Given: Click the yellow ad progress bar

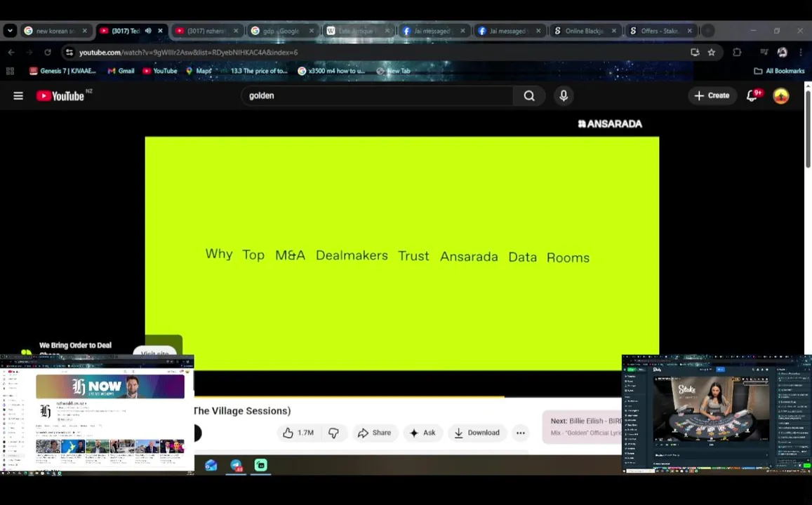Looking at the screenshot, I should [350, 397].
